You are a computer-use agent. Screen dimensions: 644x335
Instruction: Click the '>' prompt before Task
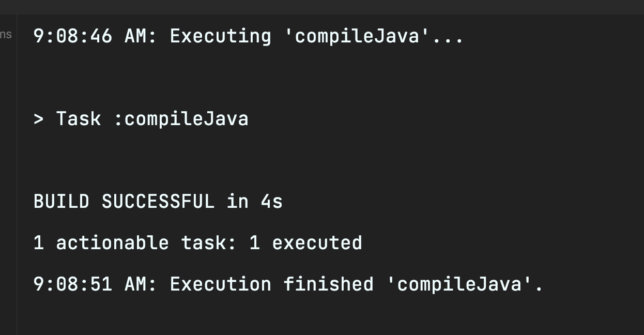click(x=39, y=119)
